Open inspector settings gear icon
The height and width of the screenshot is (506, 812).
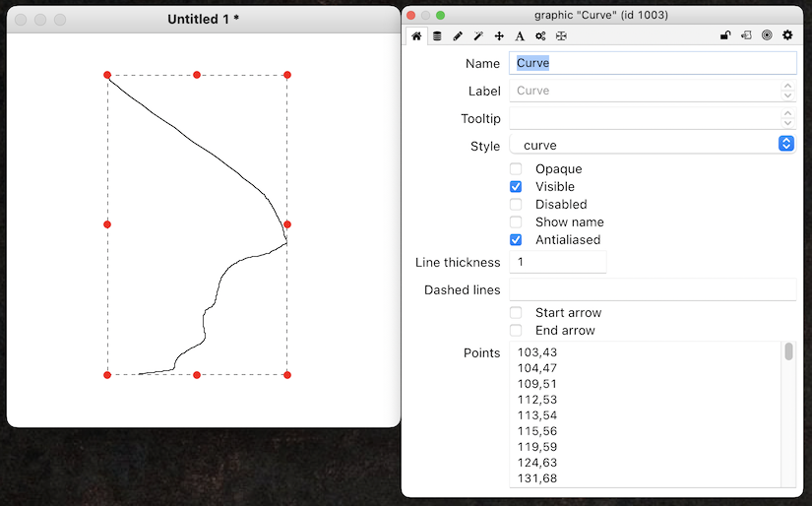787,35
